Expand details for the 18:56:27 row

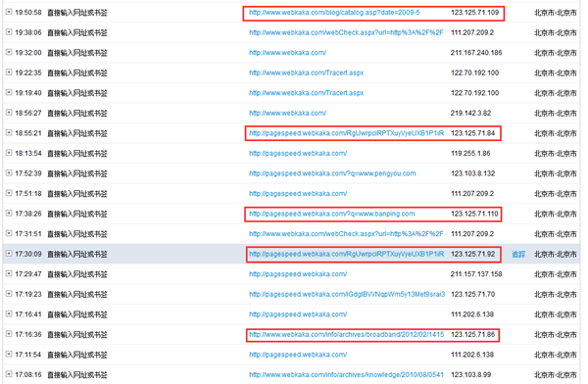(9, 113)
